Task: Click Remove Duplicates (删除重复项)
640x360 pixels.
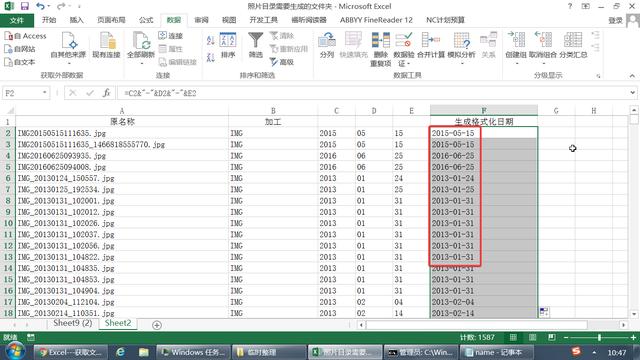Action: pyautogui.click(x=380, y=49)
